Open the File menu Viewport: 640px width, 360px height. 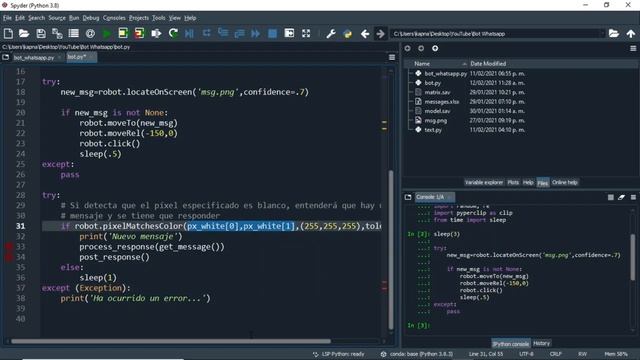[x=7, y=18]
